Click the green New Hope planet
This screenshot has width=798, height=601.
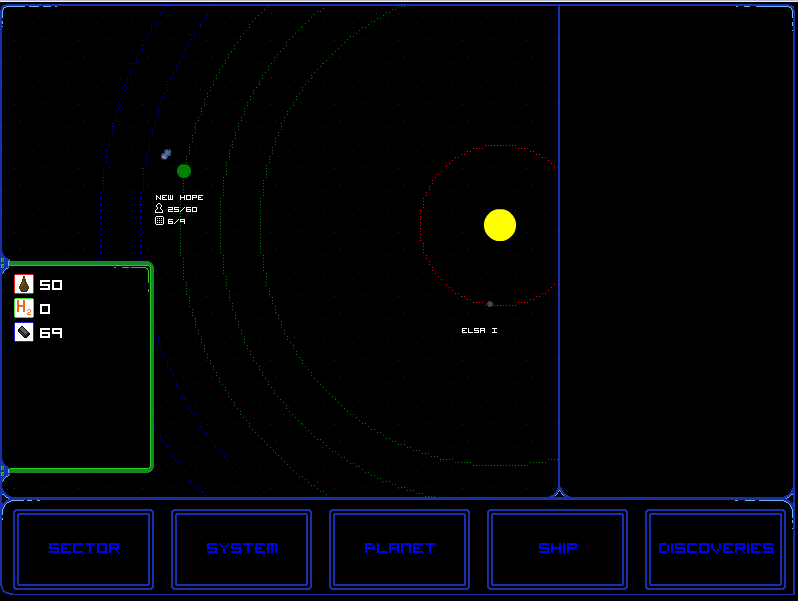click(184, 171)
